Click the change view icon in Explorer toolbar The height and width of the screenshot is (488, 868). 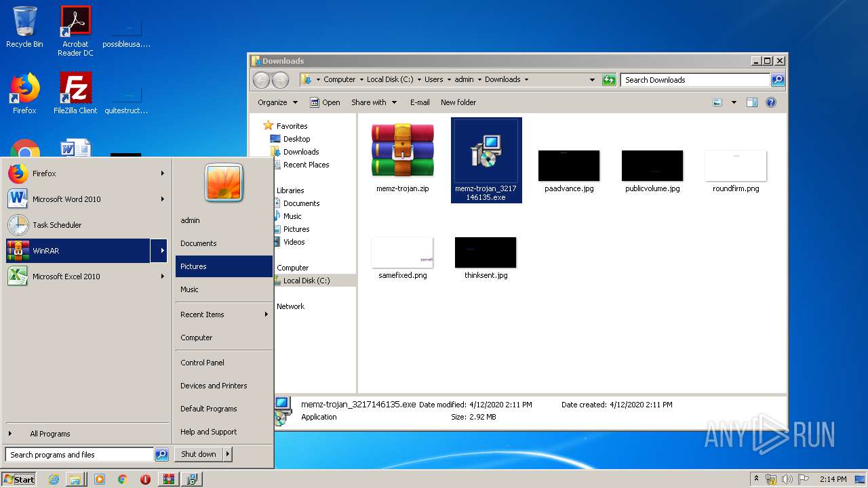[717, 102]
